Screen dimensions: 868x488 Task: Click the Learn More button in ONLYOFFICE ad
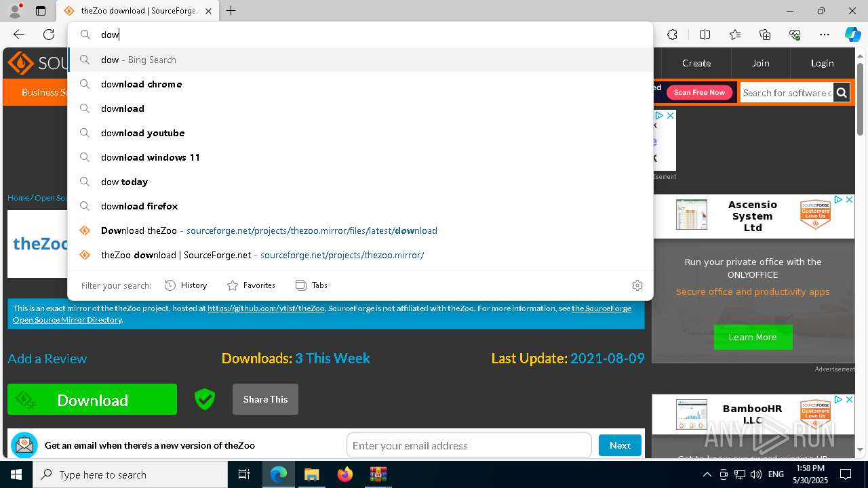tap(753, 337)
